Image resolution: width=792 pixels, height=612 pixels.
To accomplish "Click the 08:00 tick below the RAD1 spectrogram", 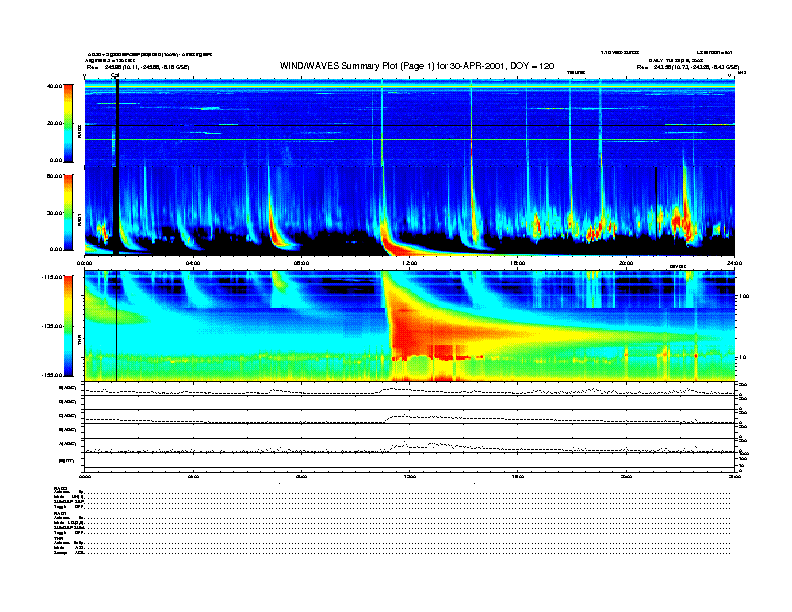I will pos(301,263).
